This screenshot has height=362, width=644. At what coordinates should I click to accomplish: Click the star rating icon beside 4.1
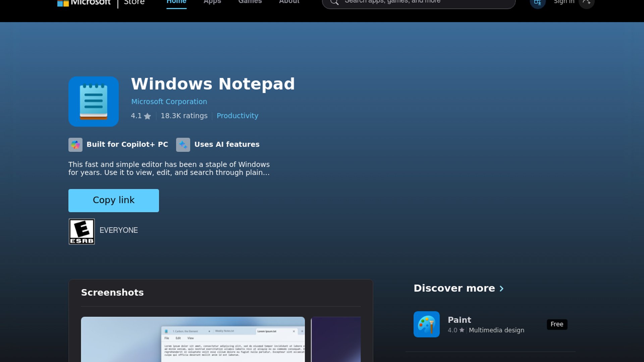(x=147, y=116)
